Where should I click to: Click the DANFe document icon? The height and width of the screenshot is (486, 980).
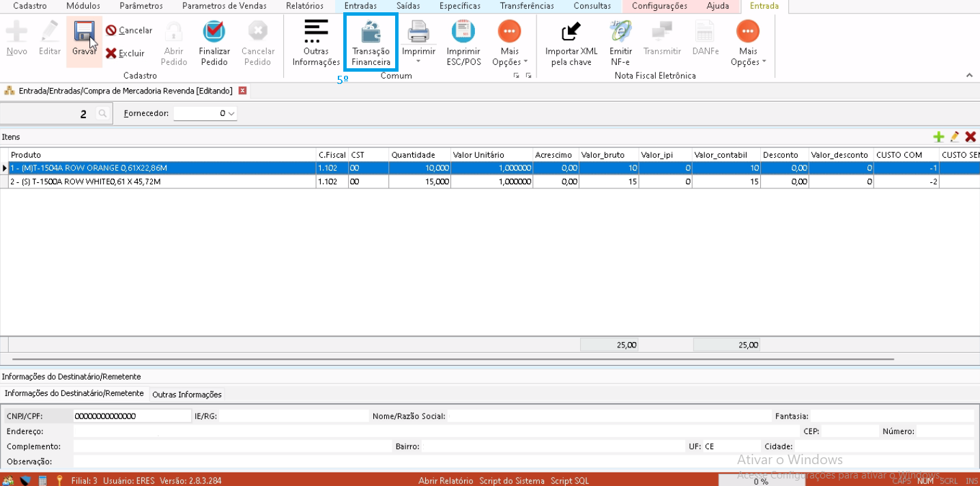705,32
